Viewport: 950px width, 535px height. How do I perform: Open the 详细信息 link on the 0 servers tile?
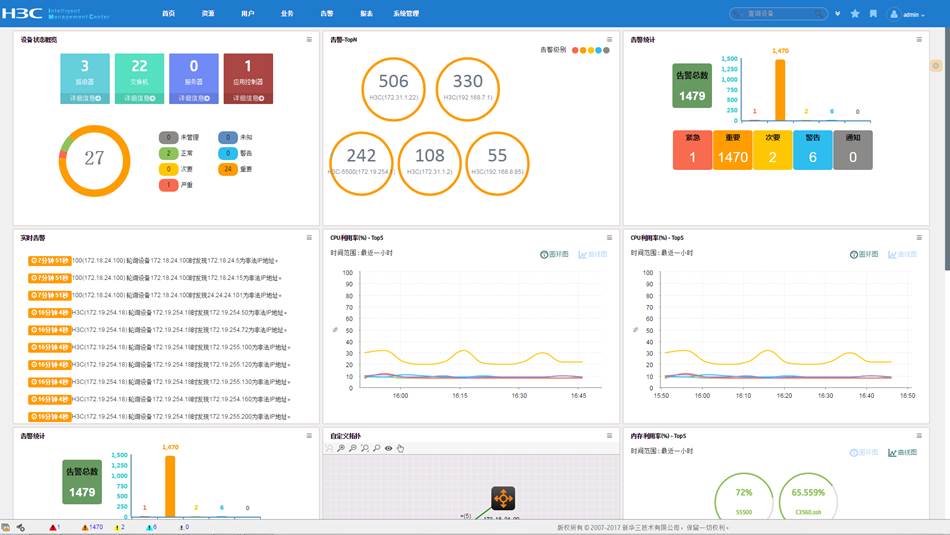194,98
